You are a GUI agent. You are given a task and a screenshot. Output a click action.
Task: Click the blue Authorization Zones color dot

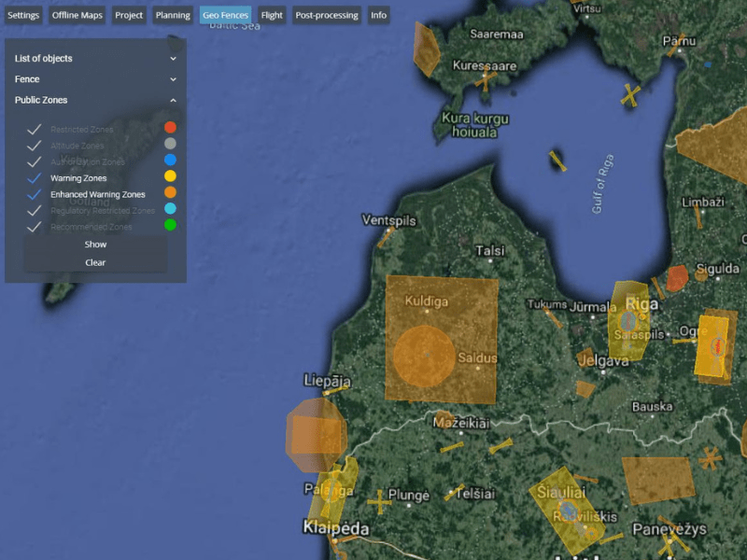[170, 160]
